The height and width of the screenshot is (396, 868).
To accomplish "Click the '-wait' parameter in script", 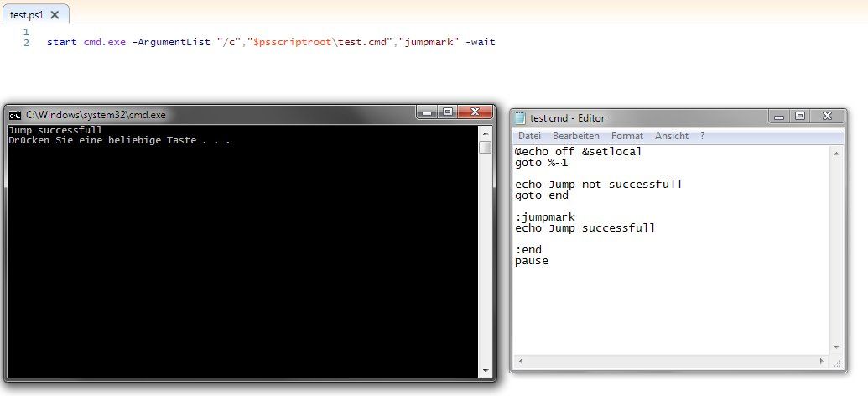I will click(480, 42).
